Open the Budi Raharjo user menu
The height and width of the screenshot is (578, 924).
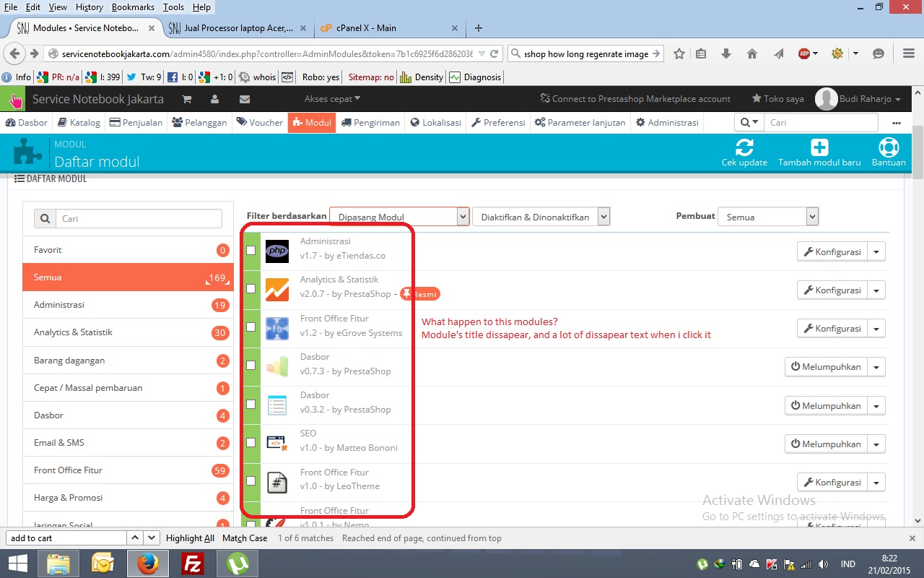[x=858, y=99]
